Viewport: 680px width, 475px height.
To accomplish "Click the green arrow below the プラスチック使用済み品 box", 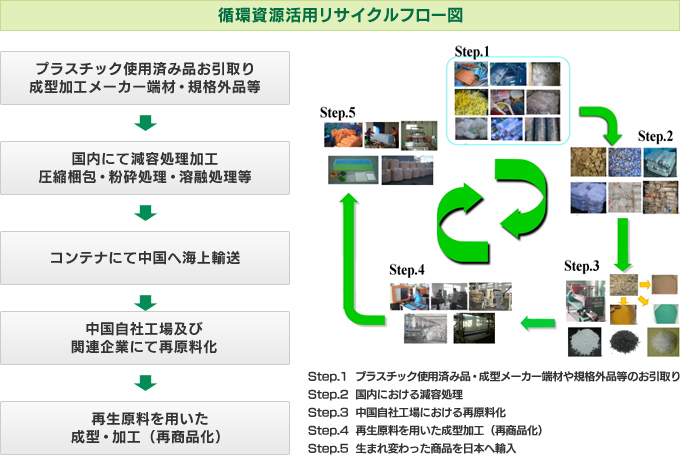I will [146, 122].
